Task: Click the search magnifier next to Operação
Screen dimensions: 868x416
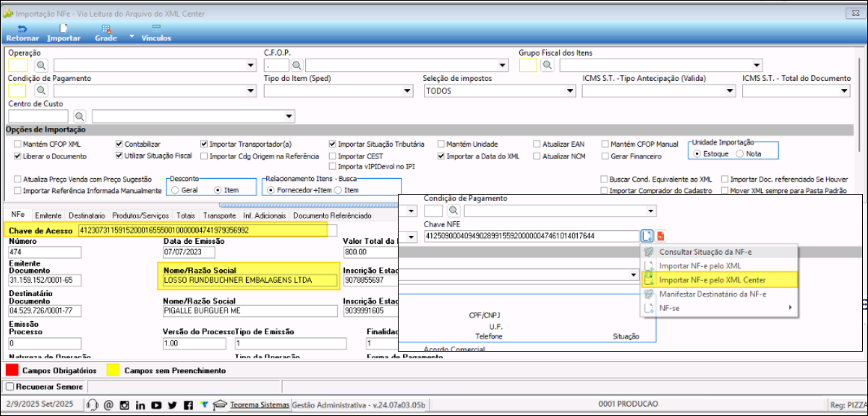Action: click(x=41, y=65)
